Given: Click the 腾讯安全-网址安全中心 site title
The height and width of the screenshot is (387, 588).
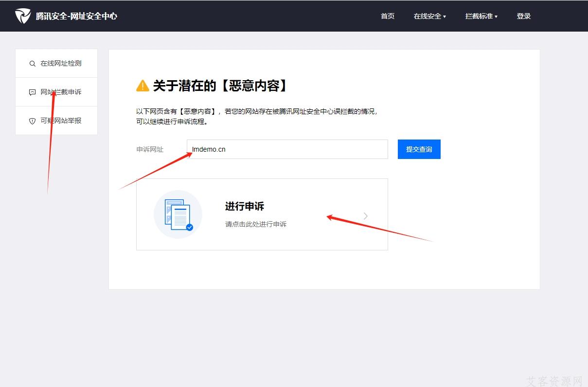Looking at the screenshot, I should pos(76,16).
